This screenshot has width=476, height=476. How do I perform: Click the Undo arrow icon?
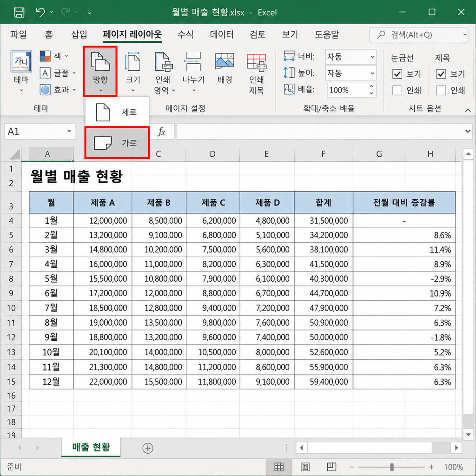[x=40, y=12]
